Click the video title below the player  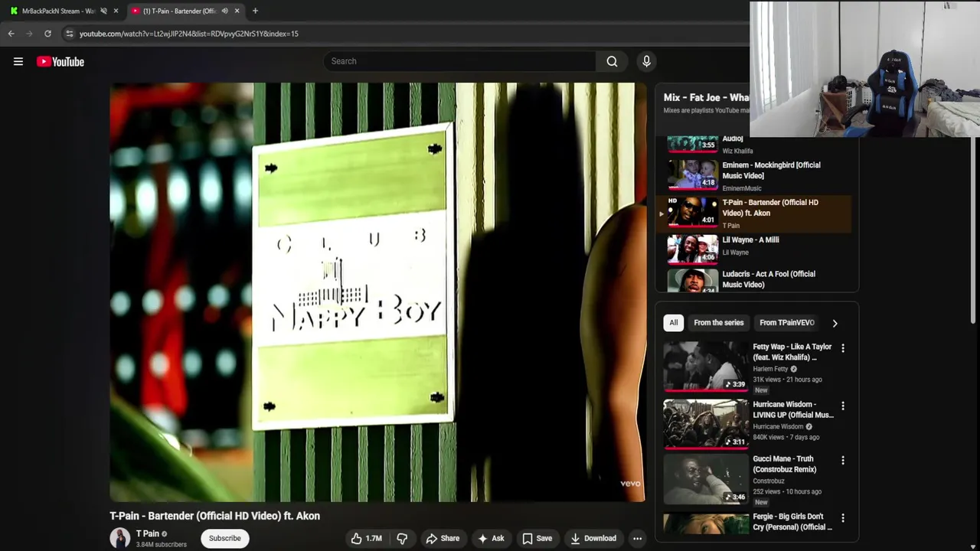click(x=214, y=516)
